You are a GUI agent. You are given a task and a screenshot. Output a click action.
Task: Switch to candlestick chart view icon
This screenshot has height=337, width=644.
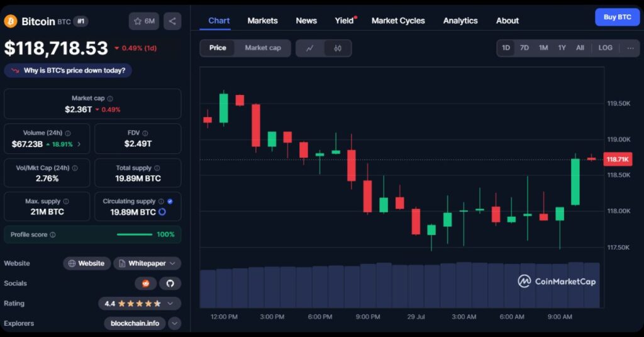[338, 48]
